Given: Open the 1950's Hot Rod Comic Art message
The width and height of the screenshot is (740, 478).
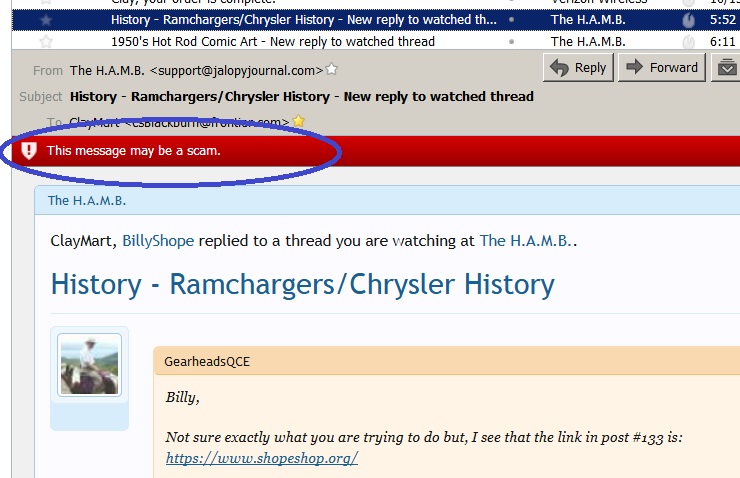Looking at the screenshot, I should (x=273, y=42).
